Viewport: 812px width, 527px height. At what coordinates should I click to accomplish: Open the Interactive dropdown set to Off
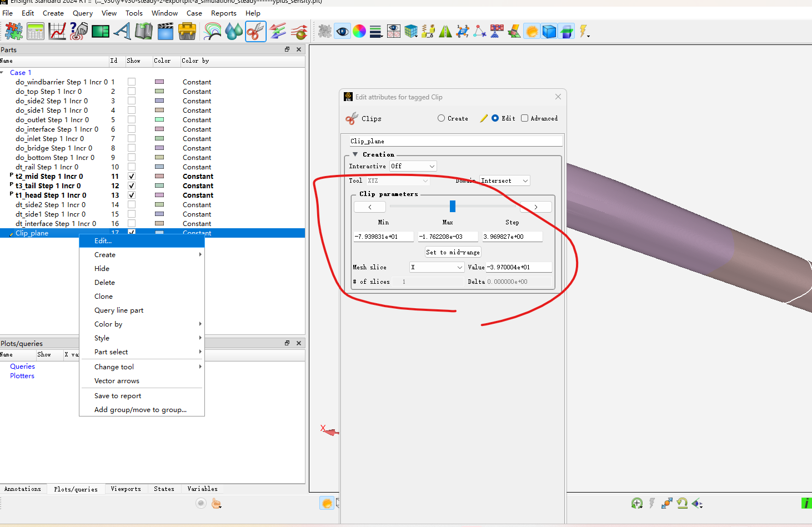click(413, 166)
